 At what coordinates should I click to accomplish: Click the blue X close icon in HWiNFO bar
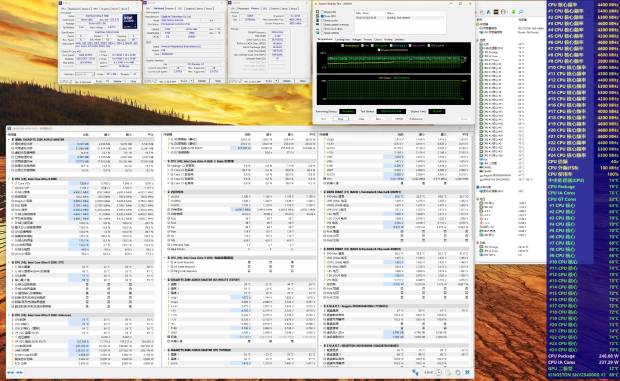pyautogui.click(x=467, y=372)
